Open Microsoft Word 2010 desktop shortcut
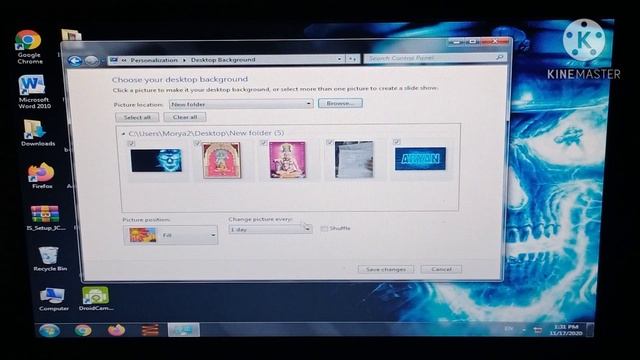Image resolution: width=640 pixels, height=360 pixels. point(33,92)
